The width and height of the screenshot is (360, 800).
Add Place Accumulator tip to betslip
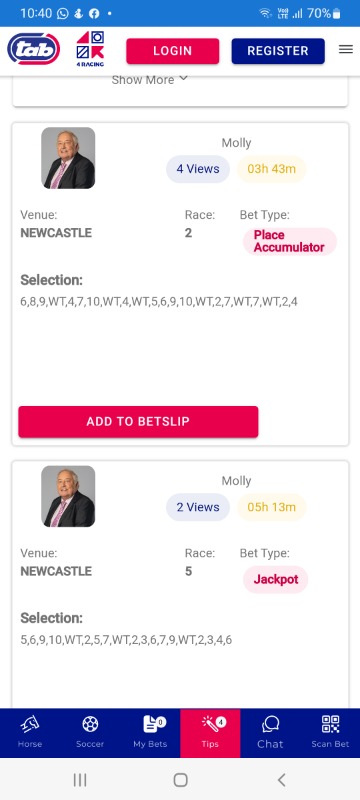point(138,421)
